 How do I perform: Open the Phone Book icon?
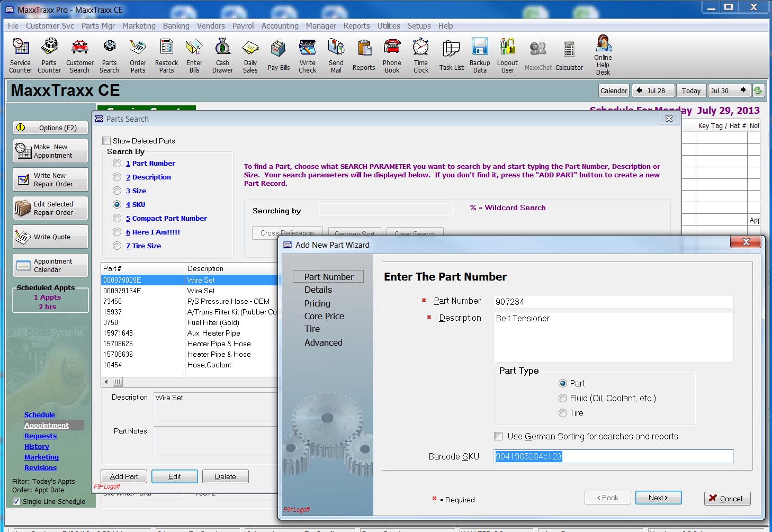pos(392,56)
